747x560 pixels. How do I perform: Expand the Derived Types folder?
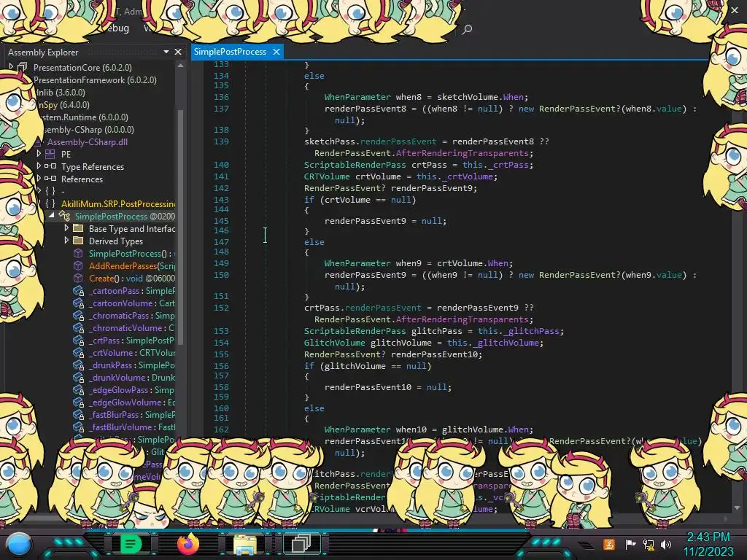point(66,241)
